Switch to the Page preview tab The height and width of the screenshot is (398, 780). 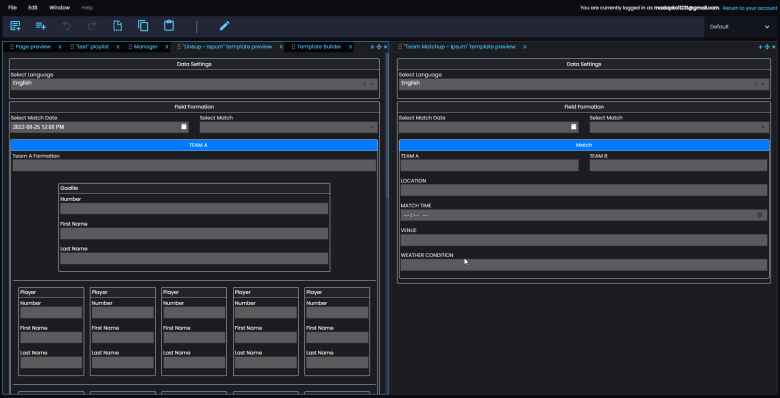pyautogui.click(x=33, y=47)
